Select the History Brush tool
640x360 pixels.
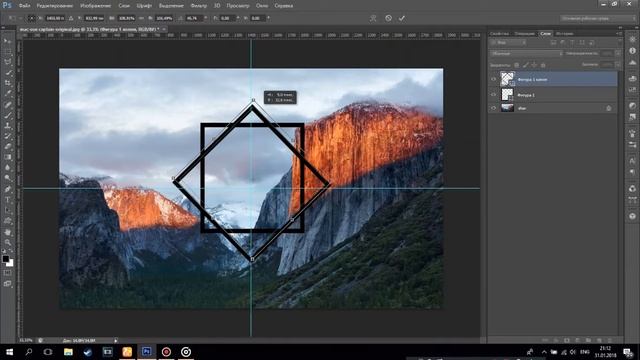pyautogui.click(x=7, y=136)
